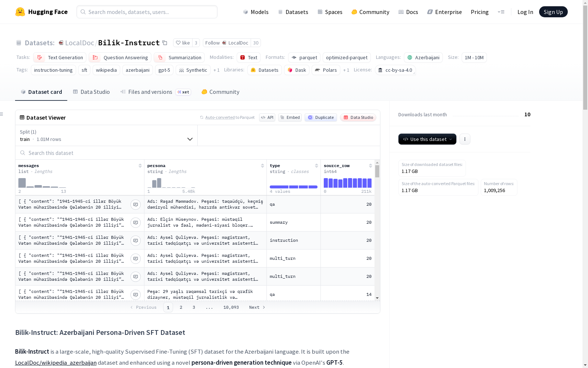Open Enterprise in the navigation
Image resolution: width=588 pixels, height=368 pixels.
pos(445,12)
